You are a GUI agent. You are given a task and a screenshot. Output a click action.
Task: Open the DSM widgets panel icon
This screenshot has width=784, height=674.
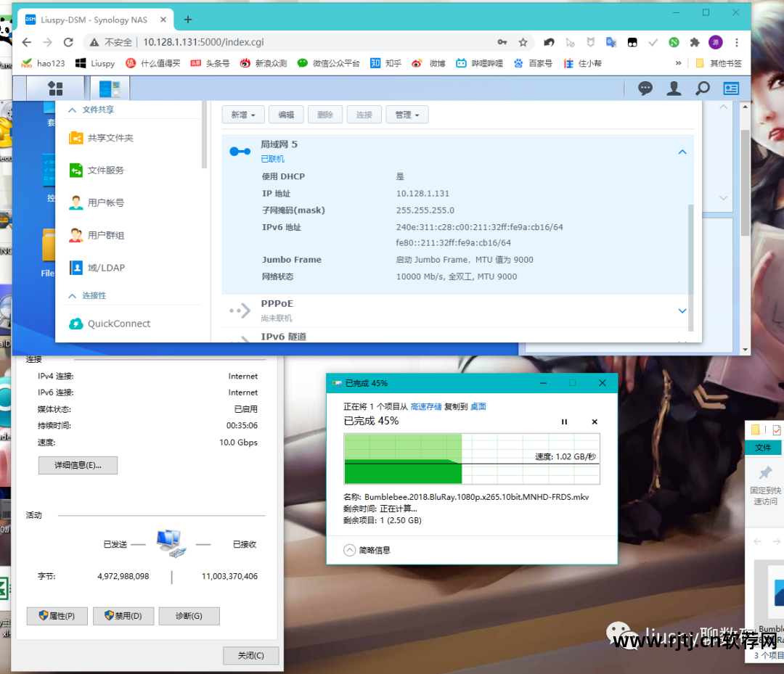pyautogui.click(x=731, y=89)
